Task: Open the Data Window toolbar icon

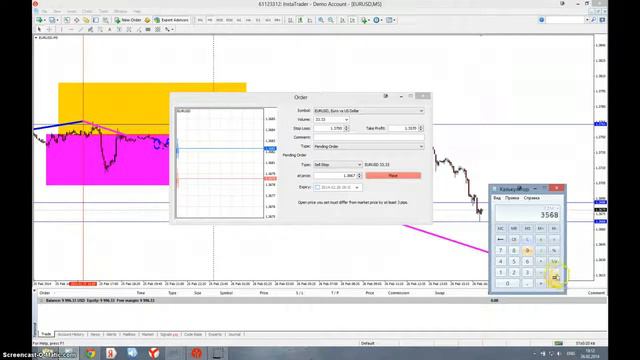Action: [76, 20]
